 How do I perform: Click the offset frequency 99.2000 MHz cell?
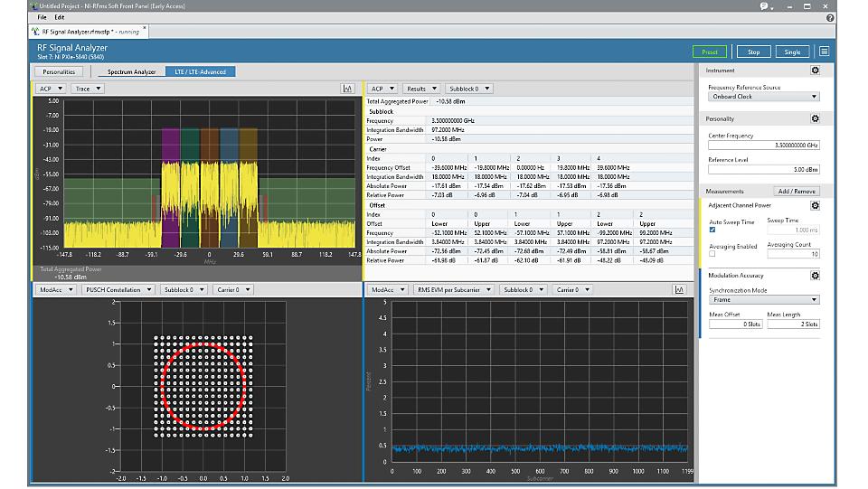tap(656, 232)
